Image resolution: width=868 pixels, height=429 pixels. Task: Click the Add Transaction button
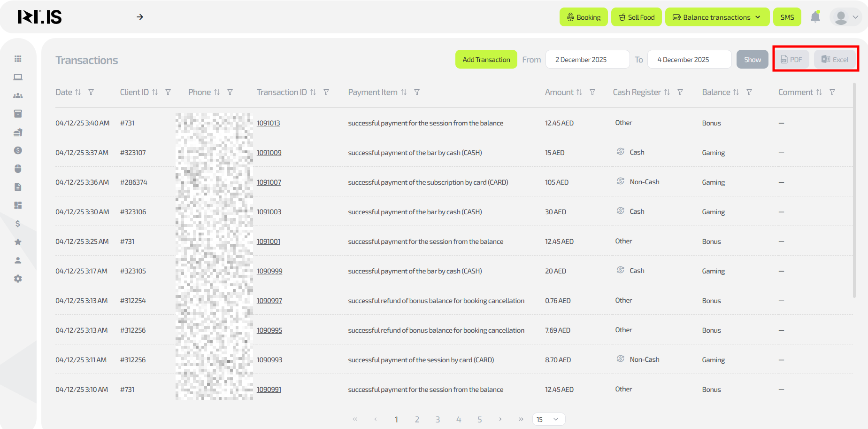tap(486, 60)
